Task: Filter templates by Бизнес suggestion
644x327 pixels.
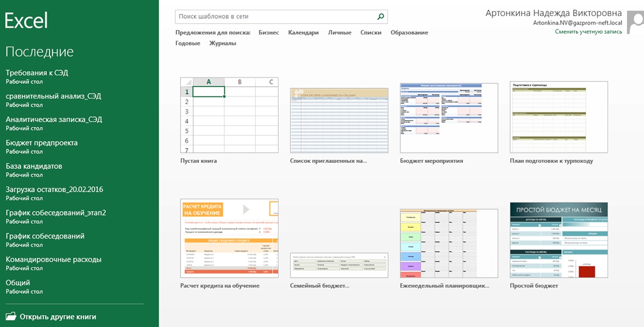Action: (x=268, y=33)
